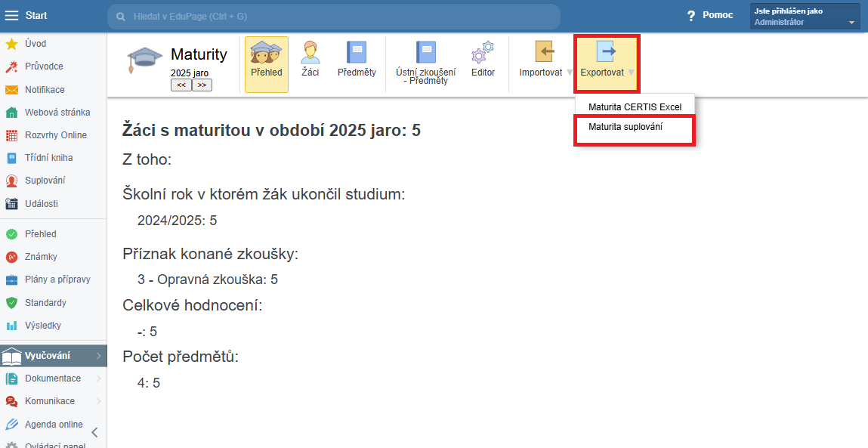Screen dimensions: 868x448
Task: Click the Pomoc help link
Action: [x=718, y=16]
